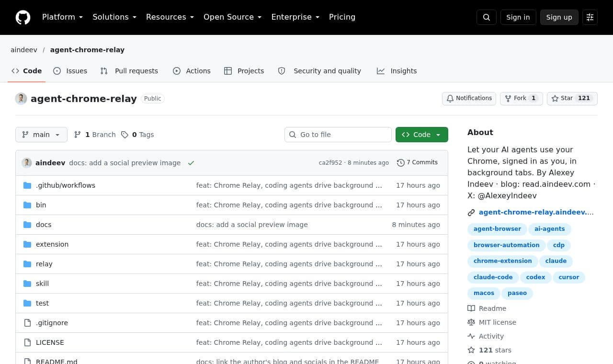613x364 pixels.
Task: Click the LICENSE file icon
Action: click(27, 342)
